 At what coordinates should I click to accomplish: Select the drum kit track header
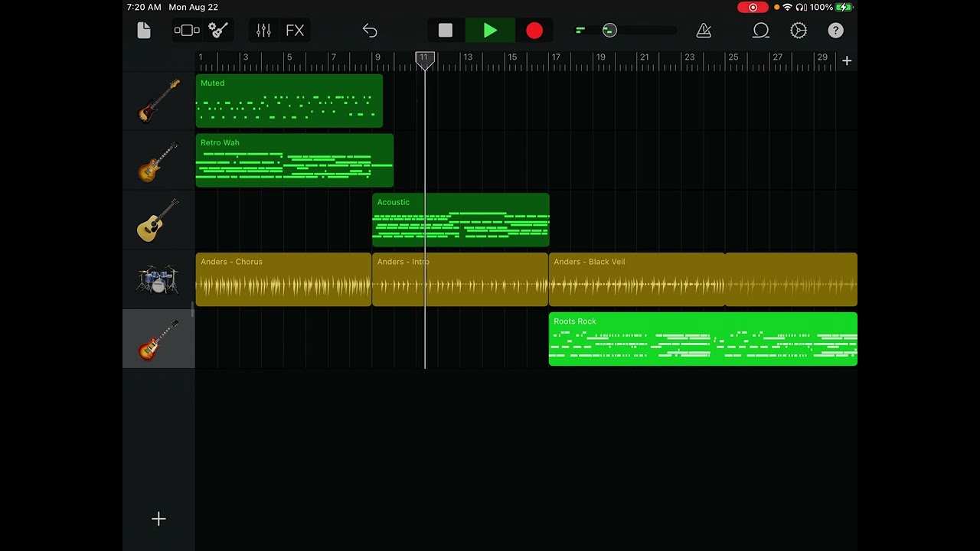click(x=158, y=279)
